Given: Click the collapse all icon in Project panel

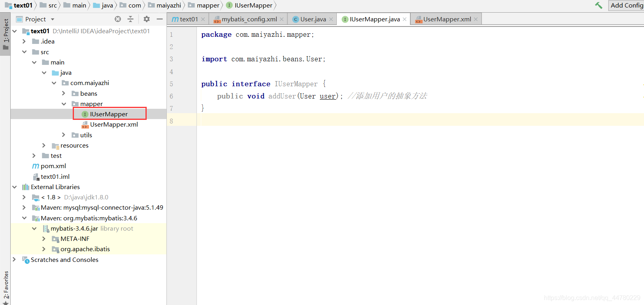Looking at the screenshot, I should 130,19.
